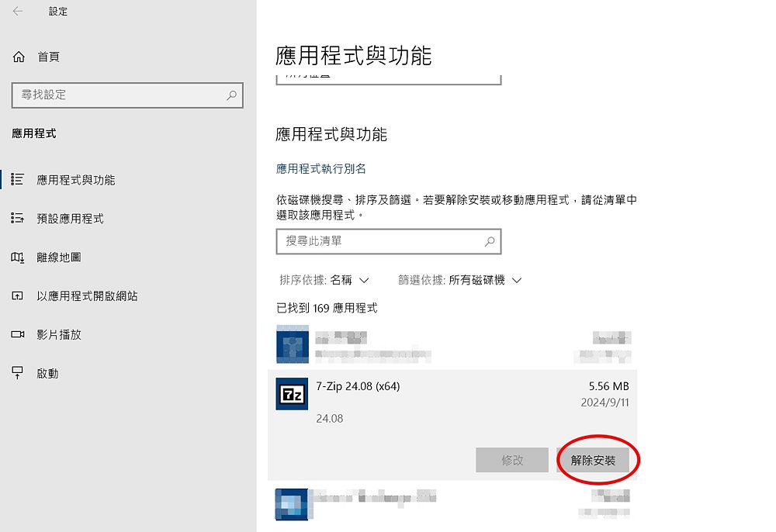
Task: Click the bottom app's blurred icon
Action: (292, 504)
